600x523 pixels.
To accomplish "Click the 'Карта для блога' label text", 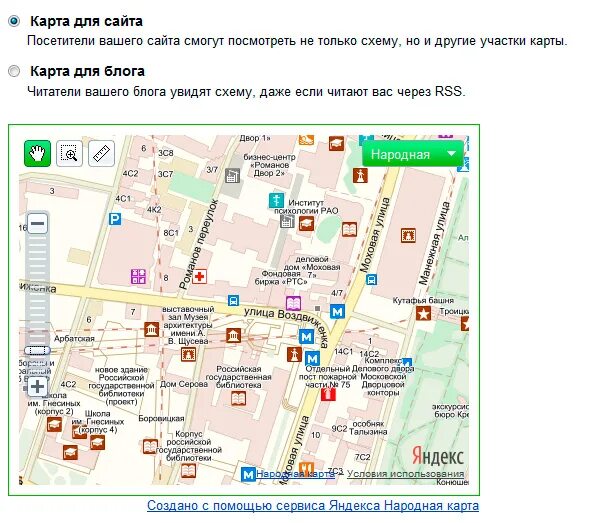I will [88, 72].
